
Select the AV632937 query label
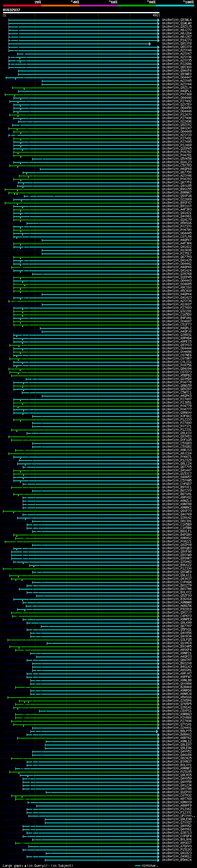coord(11,10)
